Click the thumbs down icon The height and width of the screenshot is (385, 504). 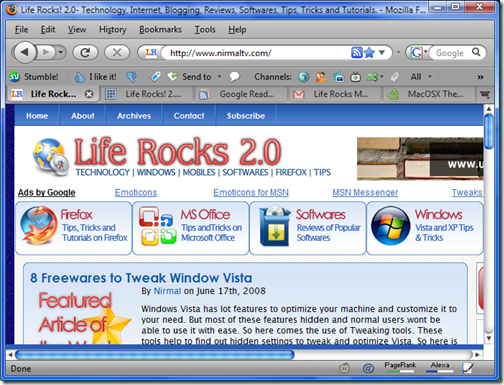click(x=131, y=77)
